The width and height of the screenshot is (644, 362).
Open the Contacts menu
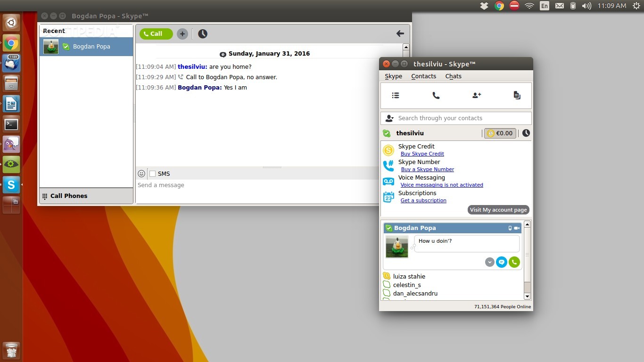(x=423, y=76)
